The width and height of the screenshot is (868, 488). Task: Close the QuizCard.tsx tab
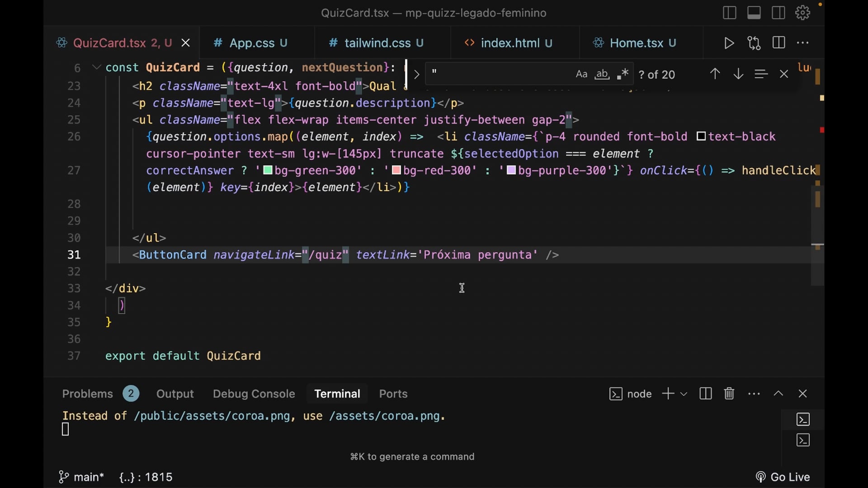(185, 43)
